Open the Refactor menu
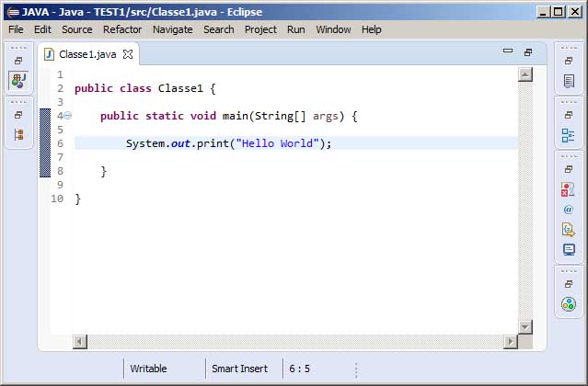The height and width of the screenshot is (386, 588). tap(122, 29)
